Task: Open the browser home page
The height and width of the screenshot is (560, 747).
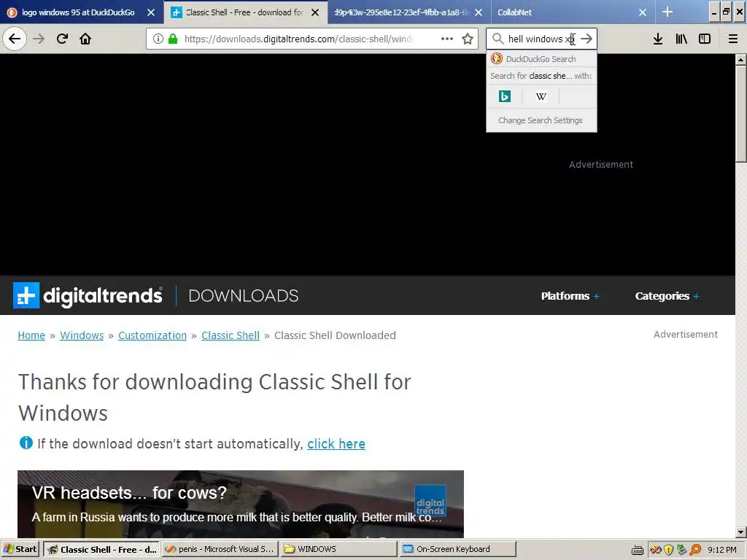Action: click(85, 39)
